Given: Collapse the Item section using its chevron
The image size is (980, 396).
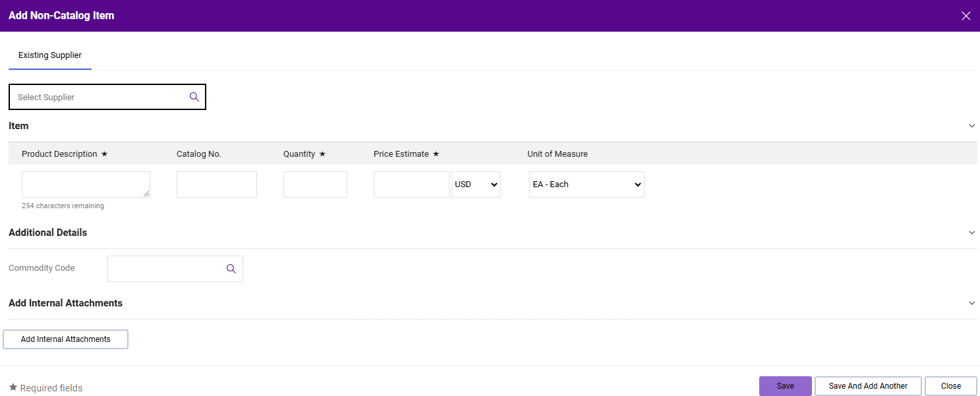Looking at the screenshot, I should tap(971, 126).
